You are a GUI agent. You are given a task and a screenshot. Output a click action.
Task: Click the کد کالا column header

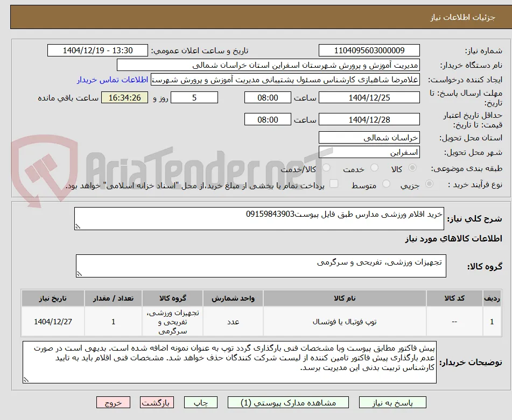454,298
